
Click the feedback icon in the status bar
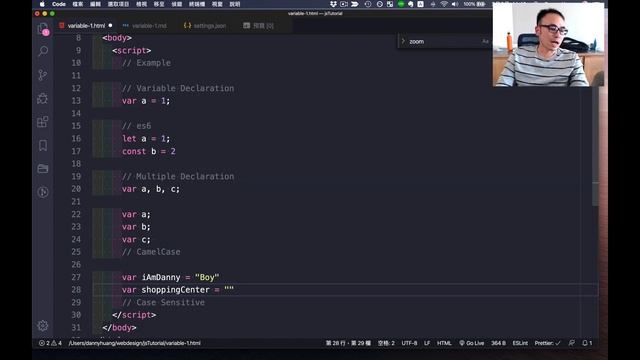(571, 343)
